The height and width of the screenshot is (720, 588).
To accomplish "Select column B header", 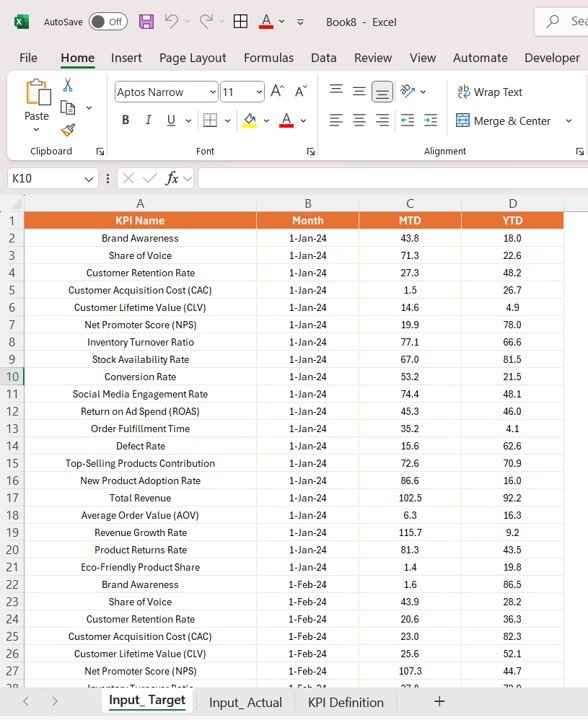I will pos(308,203).
